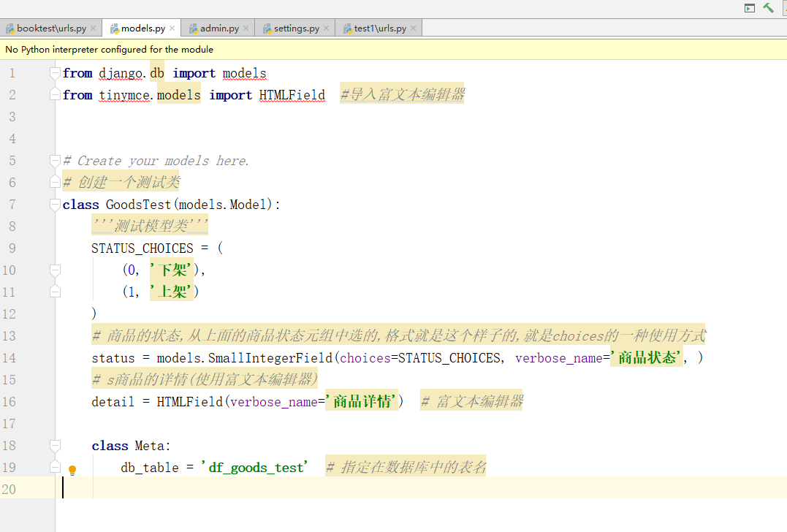Click 'df_goods_test' string on line 19

[x=254, y=467]
